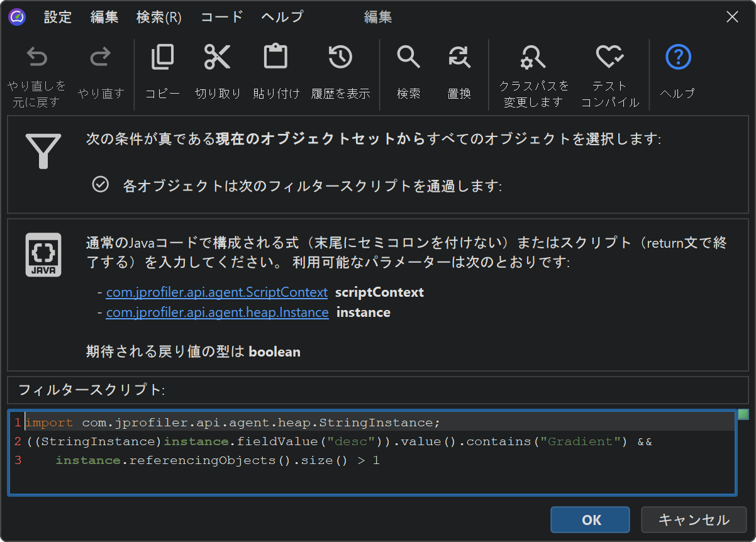Click the copy (コピー) toolbar icon
756x542 pixels.
(x=162, y=58)
